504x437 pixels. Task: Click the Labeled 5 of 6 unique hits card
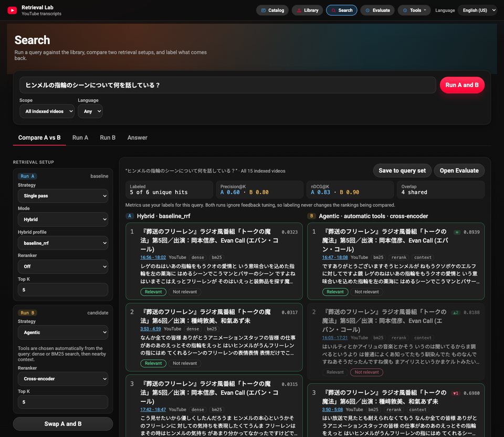coord(169,190)
